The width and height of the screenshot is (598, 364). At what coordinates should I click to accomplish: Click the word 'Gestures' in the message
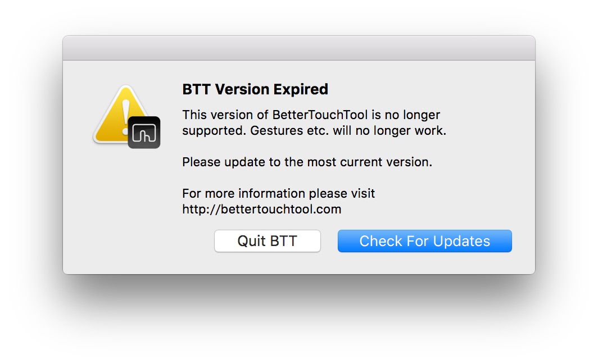(x=277, y=131)
